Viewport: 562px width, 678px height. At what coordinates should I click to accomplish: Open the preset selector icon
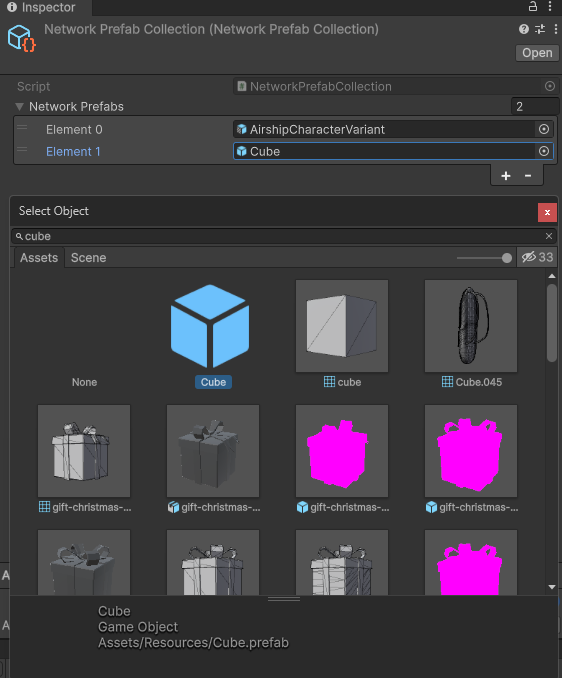pos(540,29)
